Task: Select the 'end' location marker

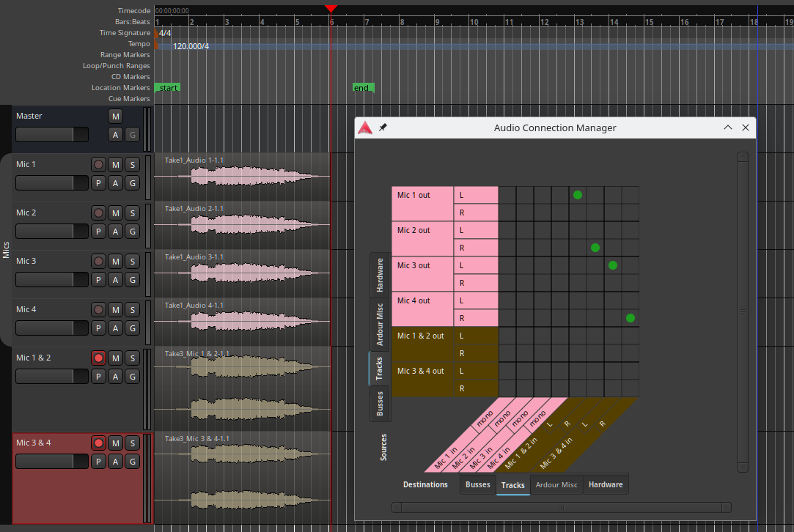Action: [x=362, y=88]
